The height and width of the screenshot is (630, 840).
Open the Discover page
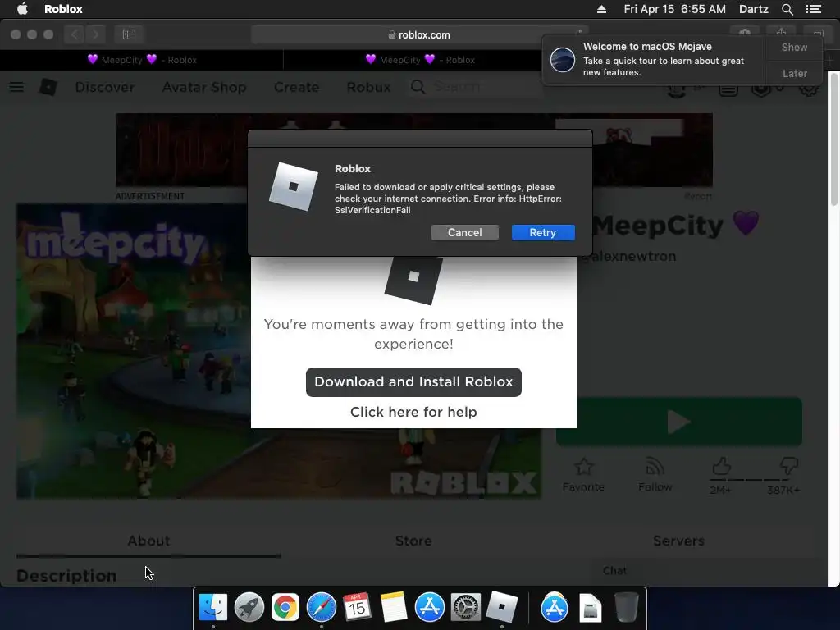pos(104,87)
